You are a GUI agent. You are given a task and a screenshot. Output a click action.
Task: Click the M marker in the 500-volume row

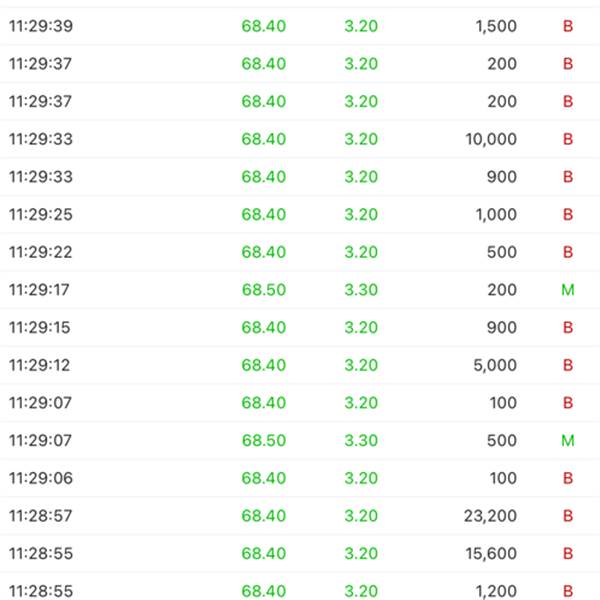[568, 440]
